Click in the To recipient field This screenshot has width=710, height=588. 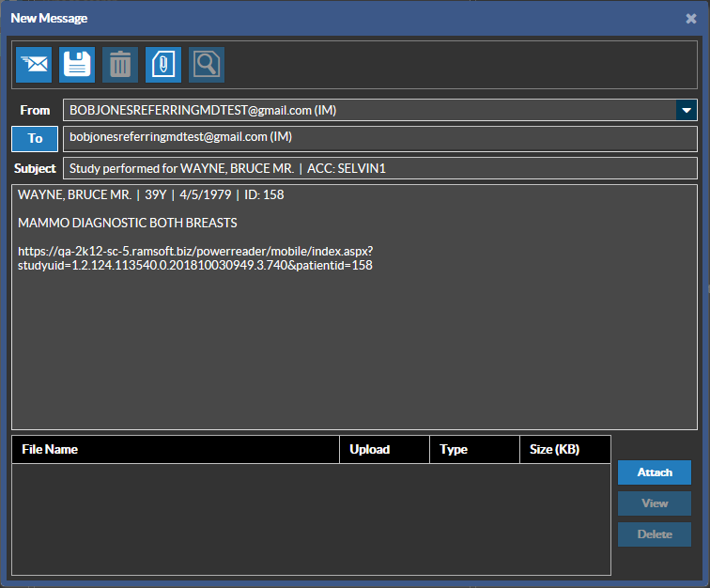[379, 138]
